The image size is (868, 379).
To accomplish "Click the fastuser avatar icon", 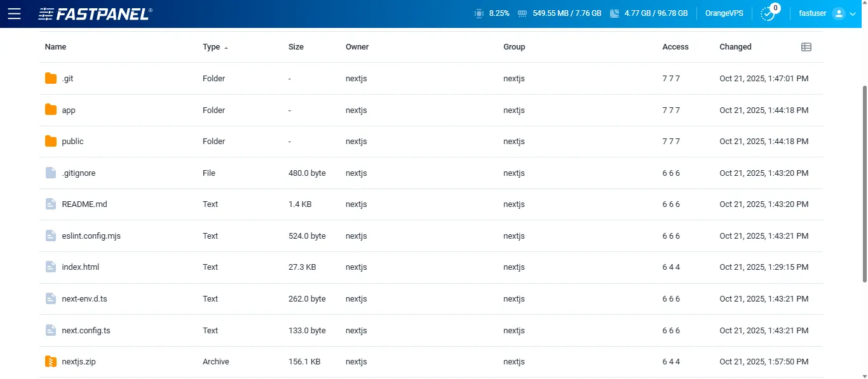I will click(838, 13).
